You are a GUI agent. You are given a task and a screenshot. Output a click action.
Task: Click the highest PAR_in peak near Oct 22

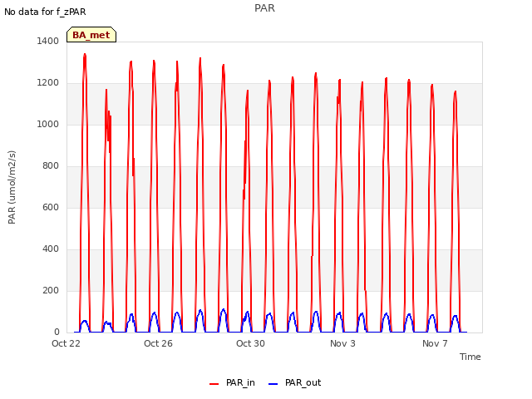coord(85,54)
